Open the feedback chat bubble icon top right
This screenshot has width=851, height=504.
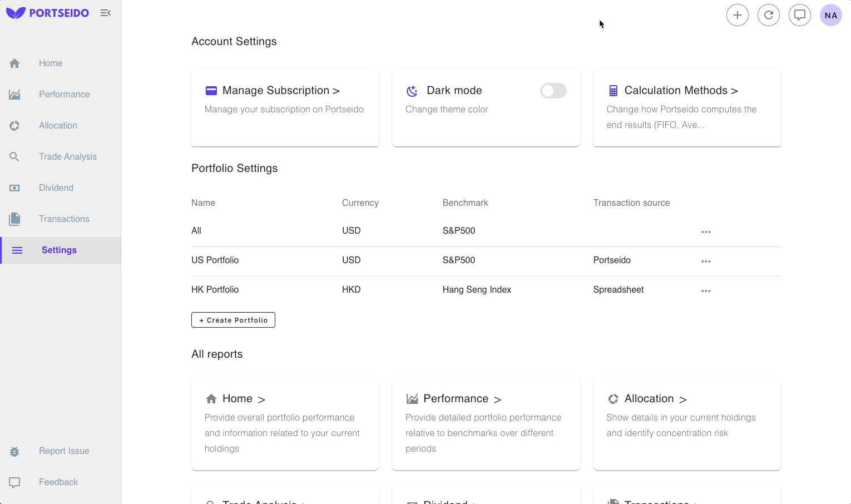800,15
